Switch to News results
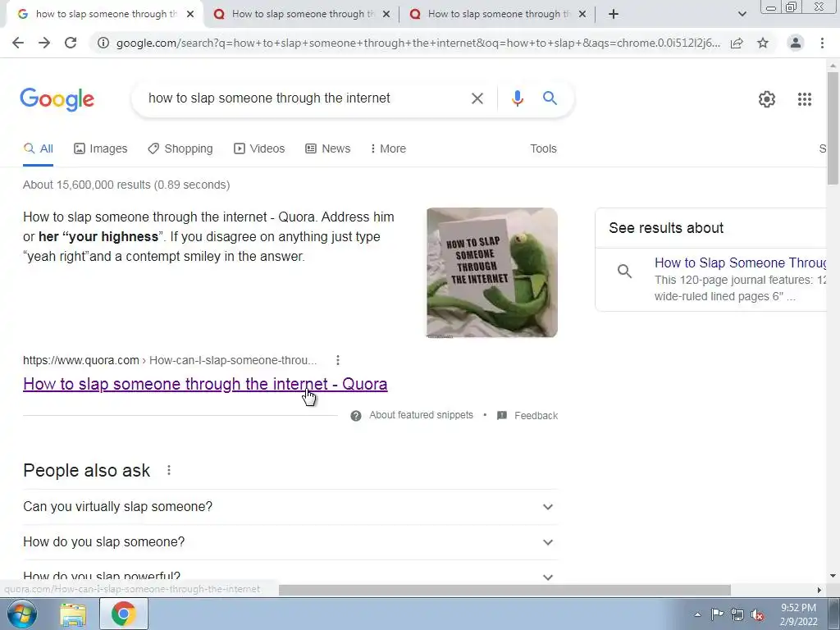The width and height of the screenshot is (840, 630). [x=328, y=149]
